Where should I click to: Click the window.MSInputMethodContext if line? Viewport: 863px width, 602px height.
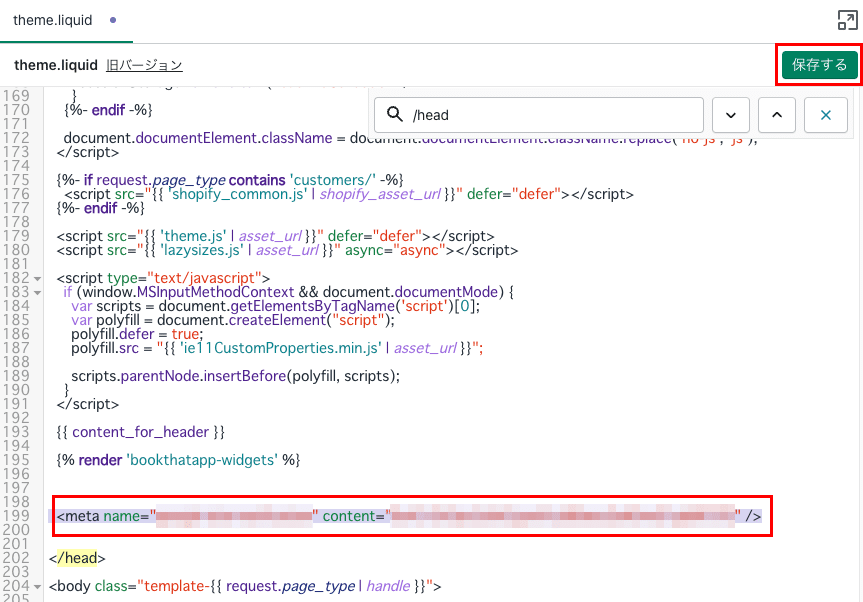288,292
